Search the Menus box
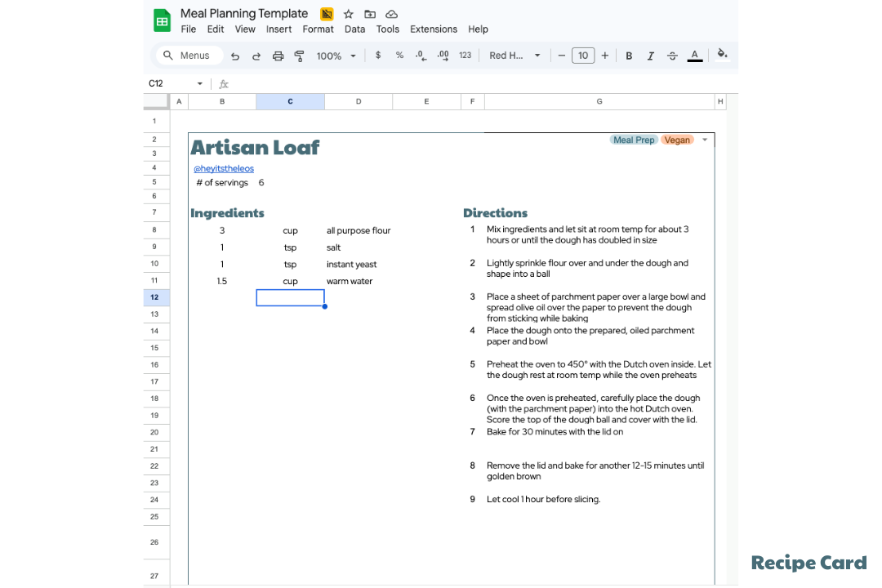882x588 pixels. coord(189,56)
